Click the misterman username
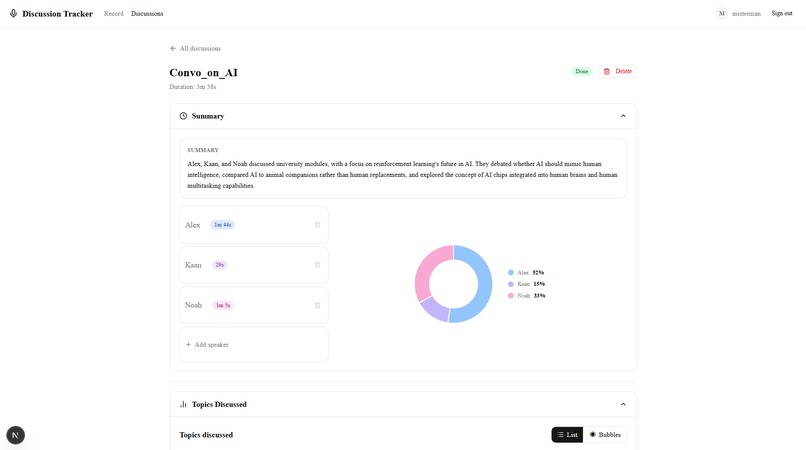Viewport: 806px width, 450px height. 746,14
